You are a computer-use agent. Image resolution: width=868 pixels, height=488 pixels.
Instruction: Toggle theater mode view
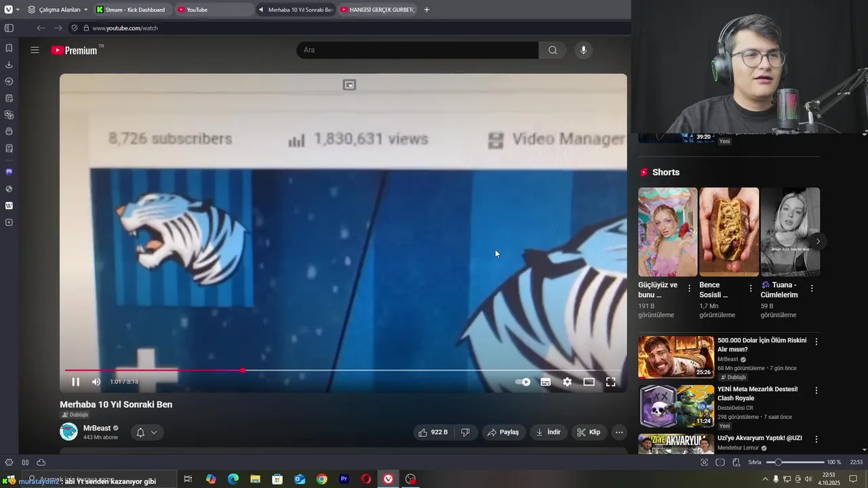coord(589,382)
